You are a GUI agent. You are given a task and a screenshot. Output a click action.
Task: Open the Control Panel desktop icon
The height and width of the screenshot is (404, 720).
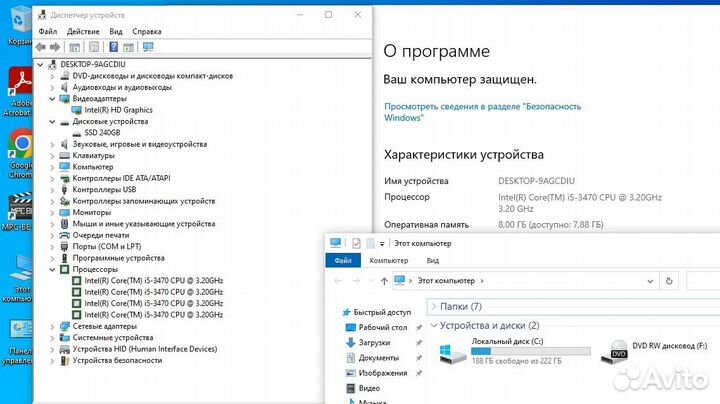coord(18,342)
